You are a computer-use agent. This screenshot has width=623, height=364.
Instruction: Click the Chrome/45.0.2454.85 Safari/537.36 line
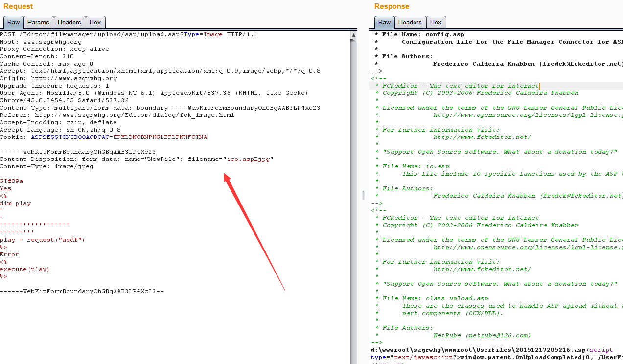coord(64,100)
